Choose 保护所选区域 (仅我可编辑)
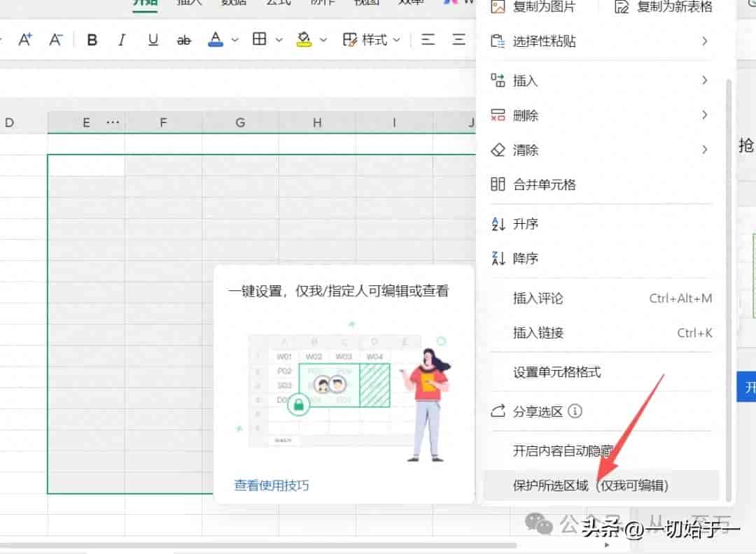 601,485
